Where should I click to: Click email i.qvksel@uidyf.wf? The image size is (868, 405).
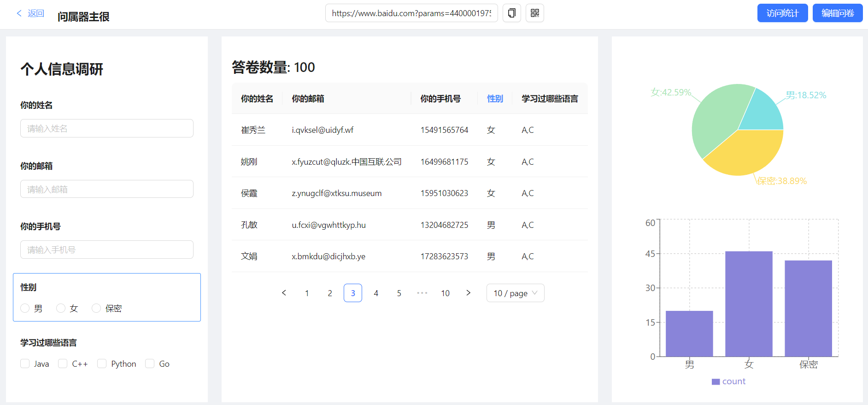323,130
